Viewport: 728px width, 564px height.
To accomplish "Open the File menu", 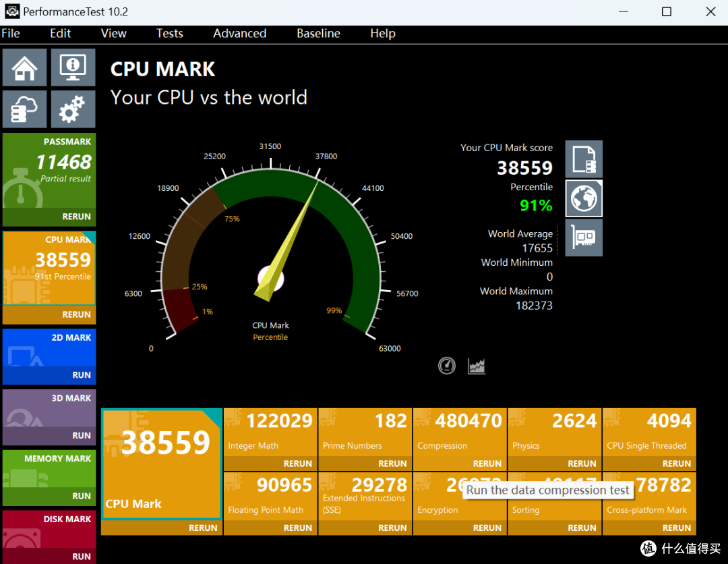I will [11, 34].
